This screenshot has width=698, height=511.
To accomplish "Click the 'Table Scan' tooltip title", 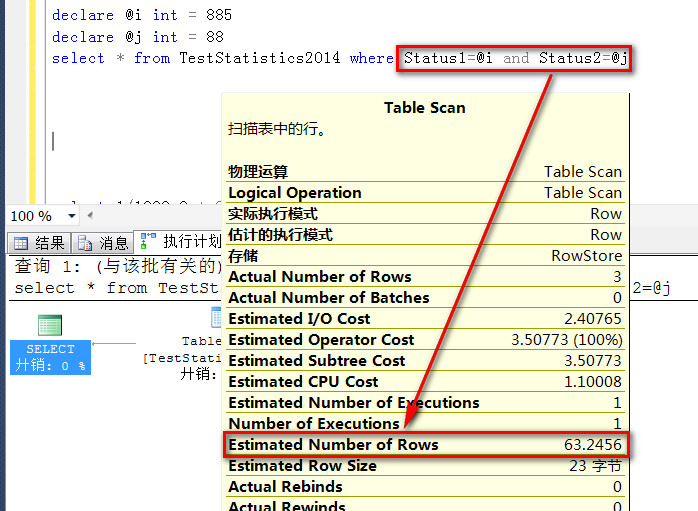I will [425, 108].
